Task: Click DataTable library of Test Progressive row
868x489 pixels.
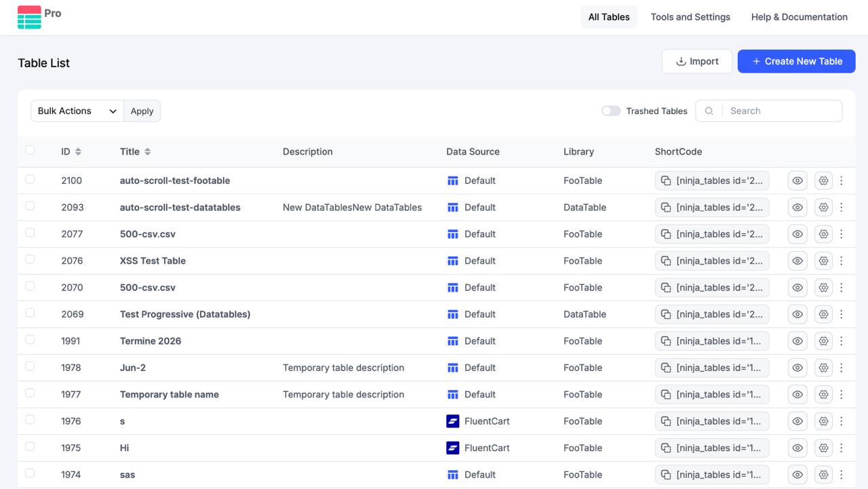Action: (x=585, y=314)
